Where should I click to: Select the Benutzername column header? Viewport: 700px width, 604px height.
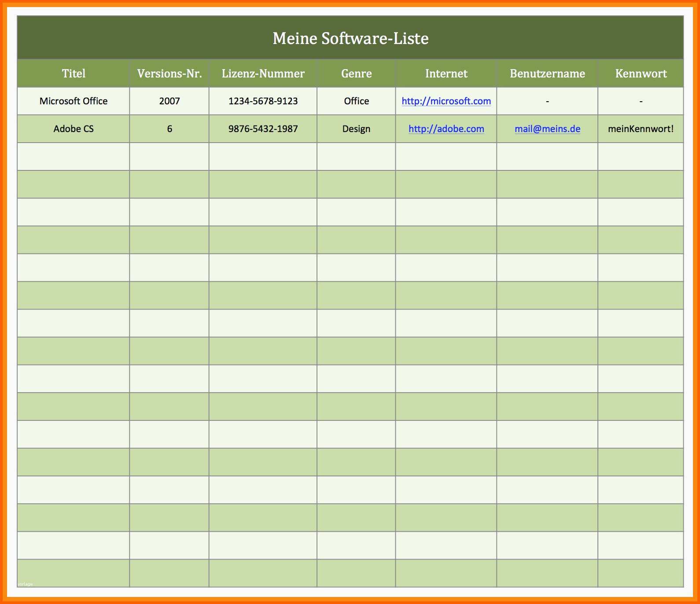(x=547, y=74)
